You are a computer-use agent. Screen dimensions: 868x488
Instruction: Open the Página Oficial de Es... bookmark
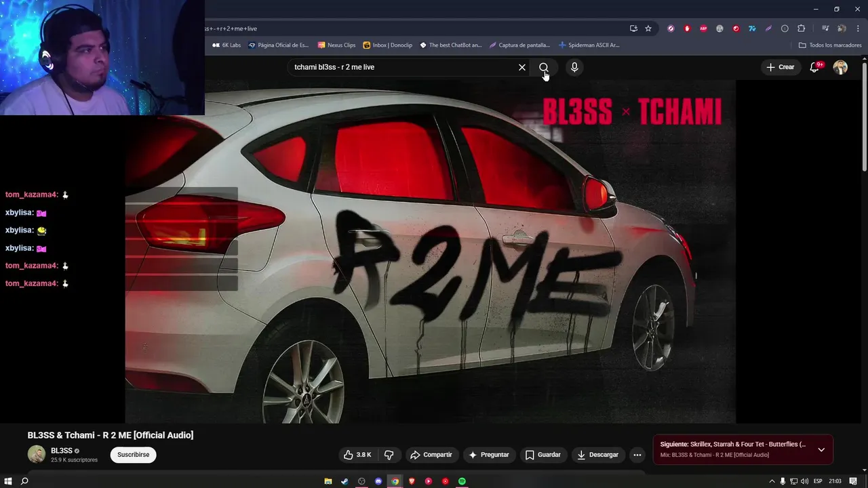[278, 45]
